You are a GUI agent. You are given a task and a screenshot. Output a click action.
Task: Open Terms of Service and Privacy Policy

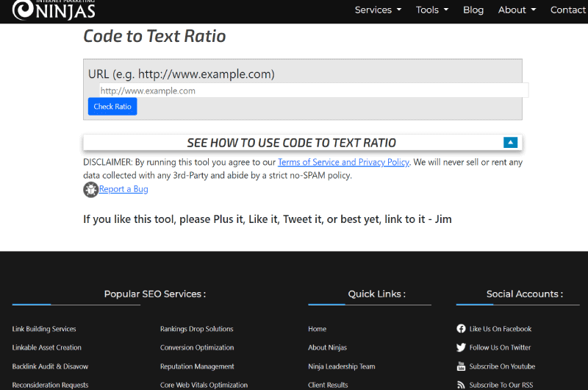pos(343,162)
